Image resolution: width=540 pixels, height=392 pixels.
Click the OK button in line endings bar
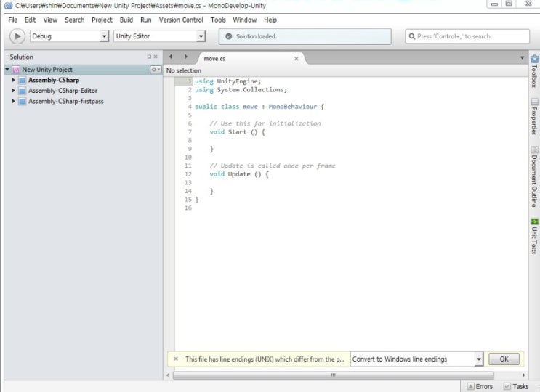(x=504, y=359)
